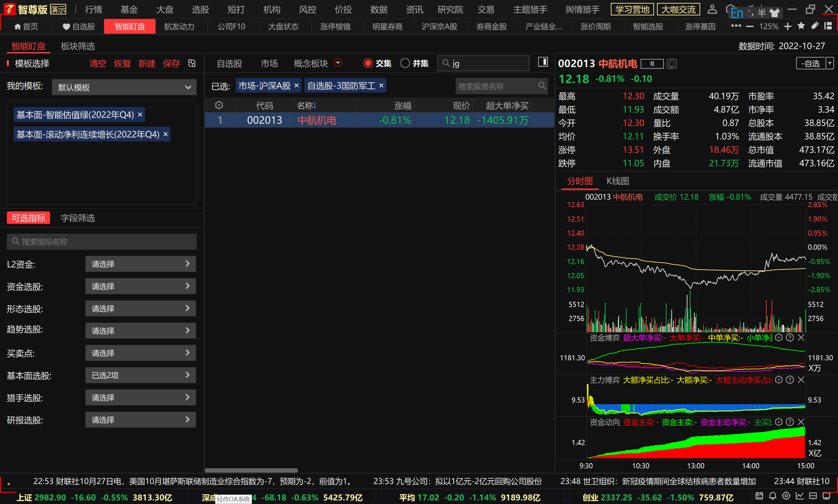
Task: Open settings hexagon of 资金博弈 indicator
Action: pos(779,337)
